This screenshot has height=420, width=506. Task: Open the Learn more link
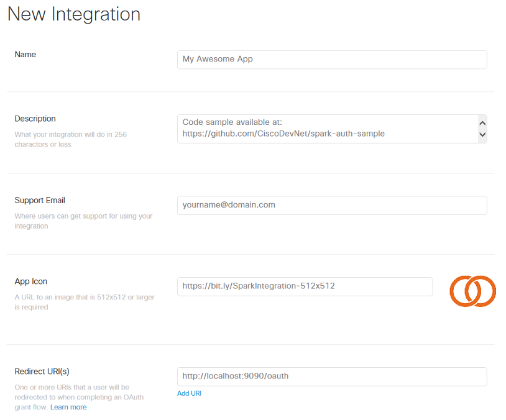point(68,407)
